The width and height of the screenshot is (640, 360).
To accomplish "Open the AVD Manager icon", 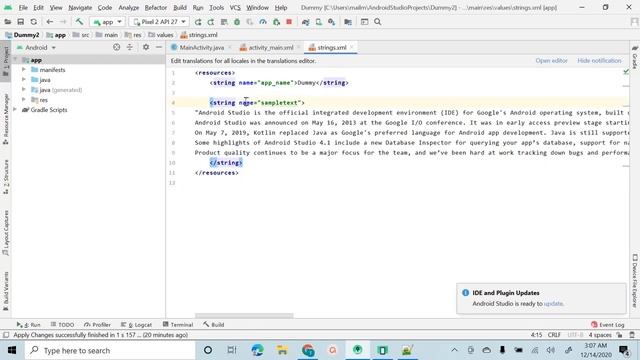I will click(x=318, y=22).
